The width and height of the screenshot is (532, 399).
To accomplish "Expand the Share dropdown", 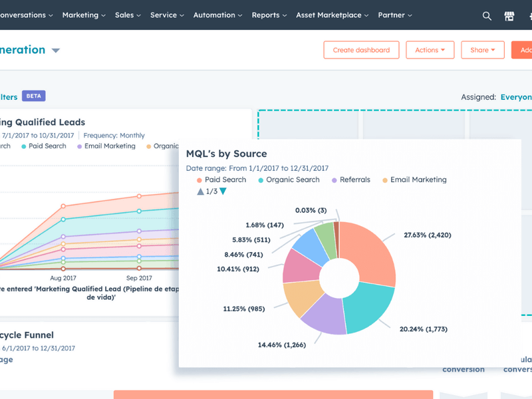I will coord(483,50).
